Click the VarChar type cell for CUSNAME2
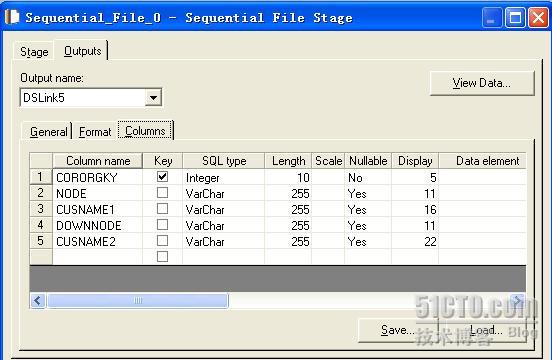Image resolution: width=552 pixels, height=360 pixels. (224, 241)
